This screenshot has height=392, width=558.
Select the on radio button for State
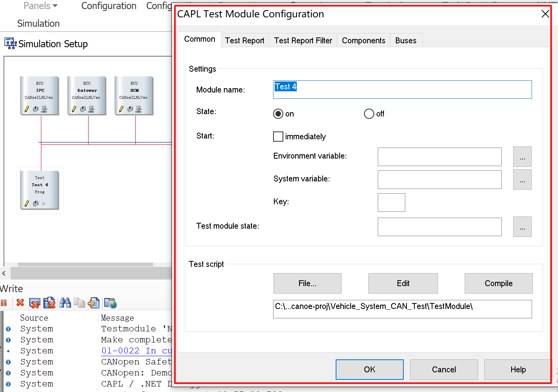tap(279, 114)
